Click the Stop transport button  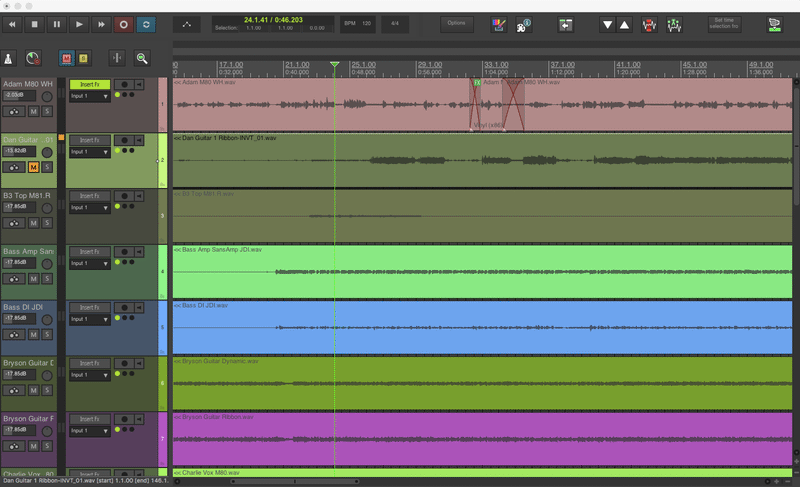point(35,24)
